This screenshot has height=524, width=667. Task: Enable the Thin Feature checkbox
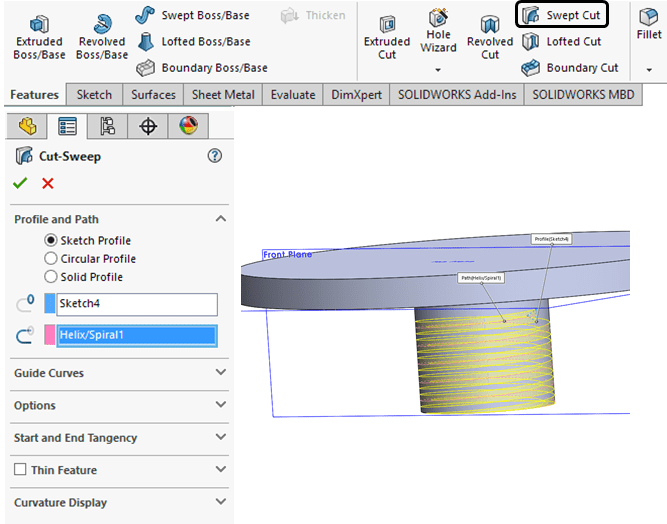coord(20,470)
